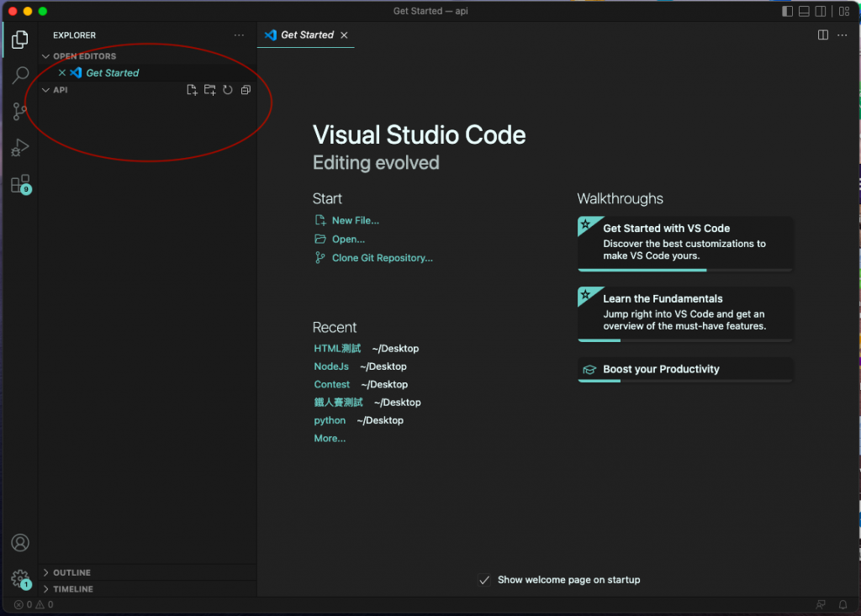Collapse the Open Editors section
This screenshot has height=616, width=861.
click(x=46, y=56)
